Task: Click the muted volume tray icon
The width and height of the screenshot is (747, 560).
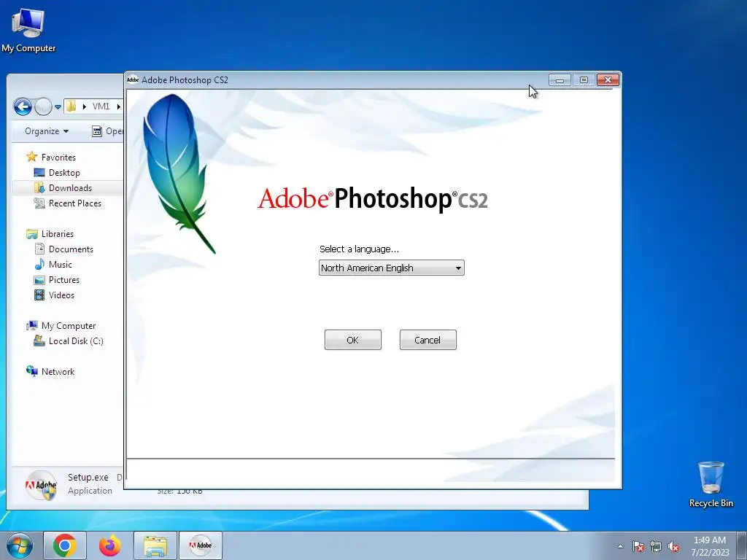Action: click(x=673, y=546)
